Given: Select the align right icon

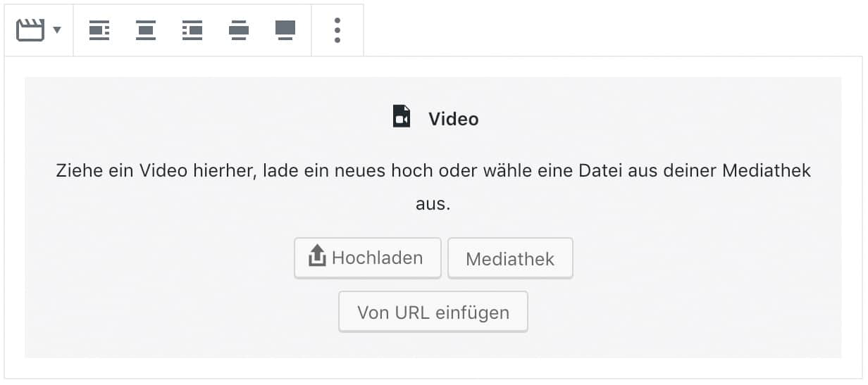Looking at the screenshot, I should 192,30.
